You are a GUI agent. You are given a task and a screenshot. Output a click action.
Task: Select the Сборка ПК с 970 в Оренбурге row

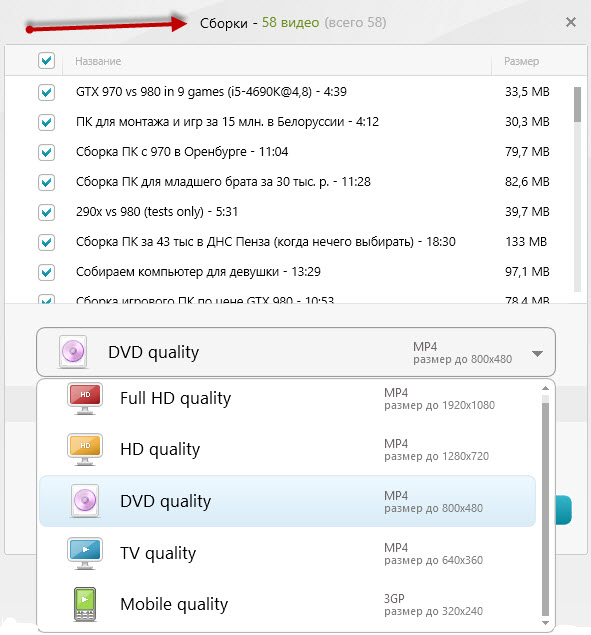click(290, 152)
